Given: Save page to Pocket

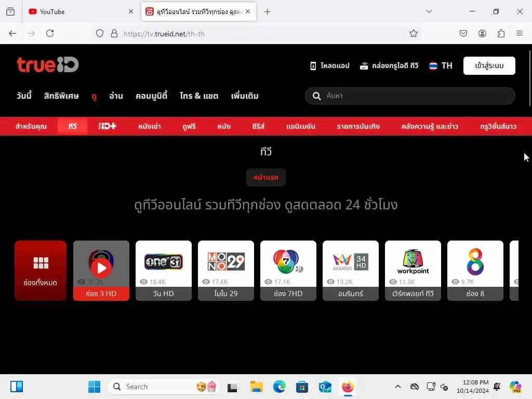Looking at the screenshot, I should (463, 33).
